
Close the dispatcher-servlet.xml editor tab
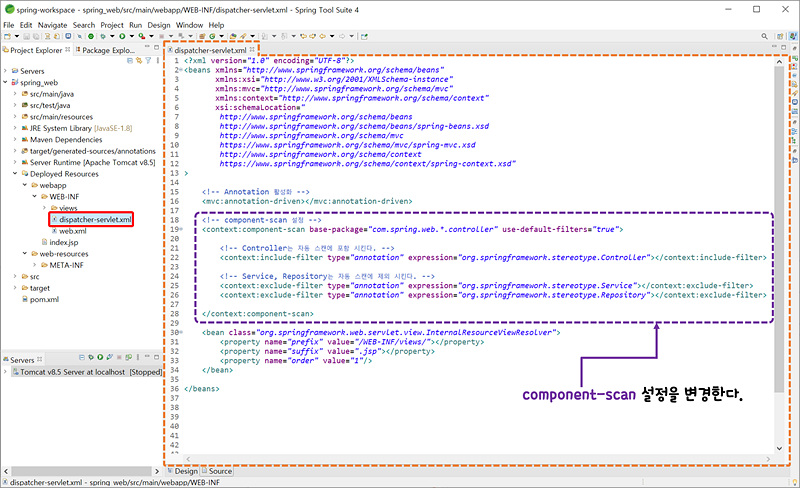tap(252, 50)
